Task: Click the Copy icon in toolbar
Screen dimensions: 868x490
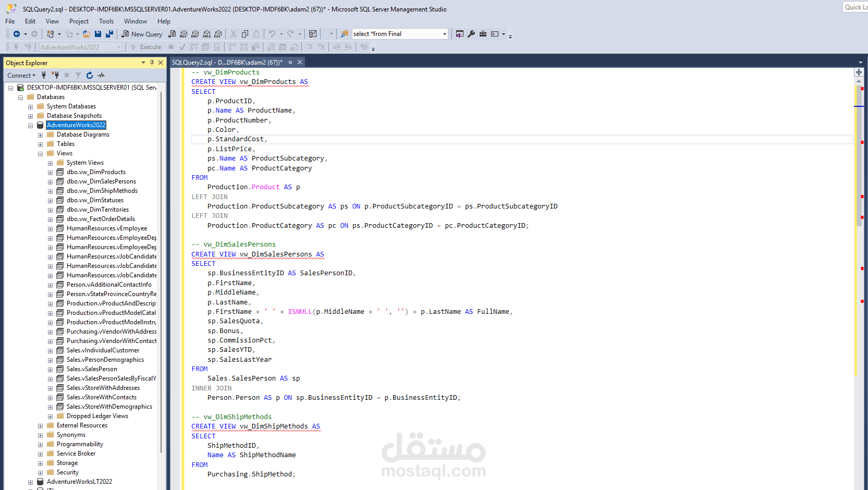Action: [x=245, y=34]
